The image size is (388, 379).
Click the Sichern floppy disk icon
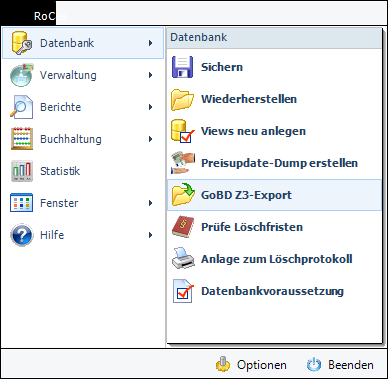point(182,67)
